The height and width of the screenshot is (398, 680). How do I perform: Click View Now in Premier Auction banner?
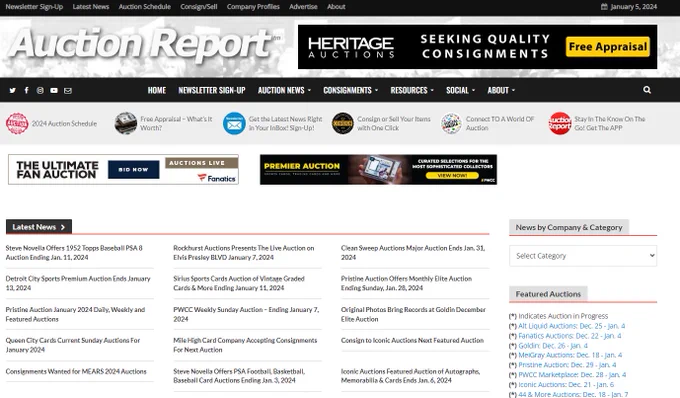click(x=452, y=176)
